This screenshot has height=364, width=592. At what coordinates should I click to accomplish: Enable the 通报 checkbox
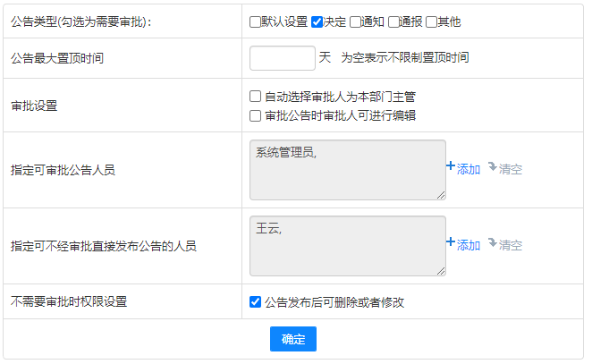coord(393,21)
